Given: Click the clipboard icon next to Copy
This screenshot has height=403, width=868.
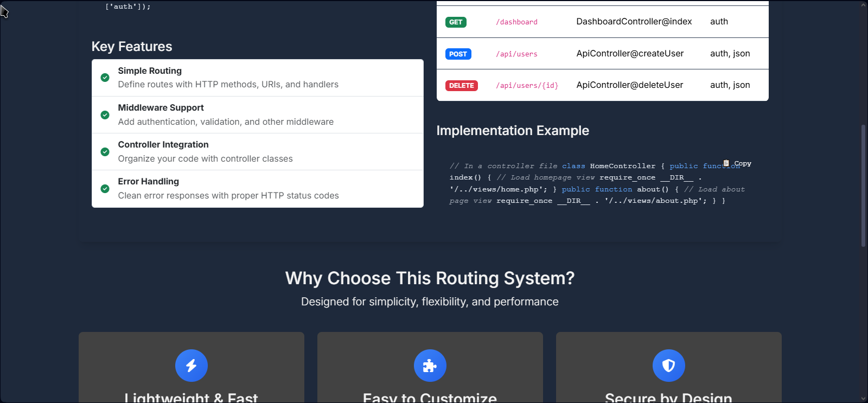Looking at the screenshot, I should click(726, 163).
